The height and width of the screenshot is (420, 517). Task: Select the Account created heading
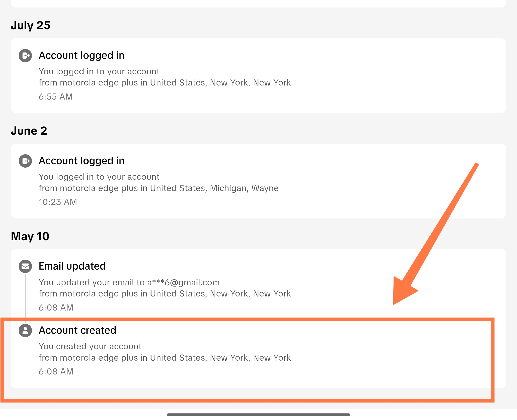tap(77, 331)
